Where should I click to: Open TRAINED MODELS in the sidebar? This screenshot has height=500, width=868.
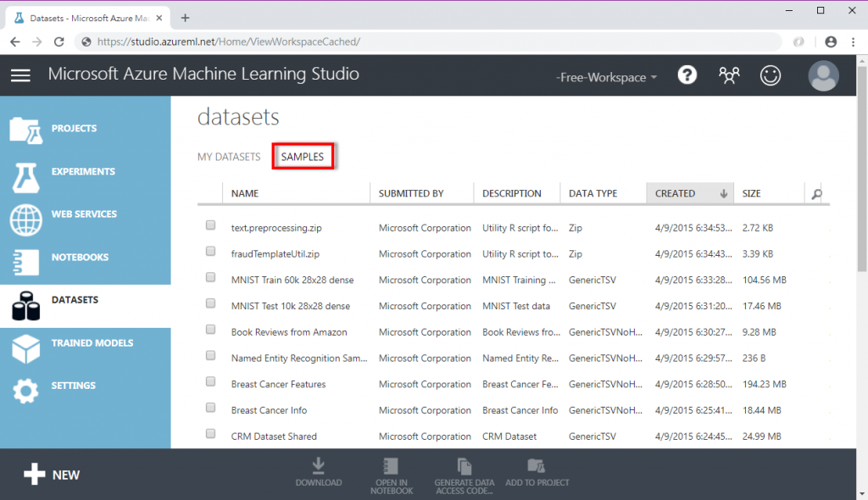click(92, 342)
